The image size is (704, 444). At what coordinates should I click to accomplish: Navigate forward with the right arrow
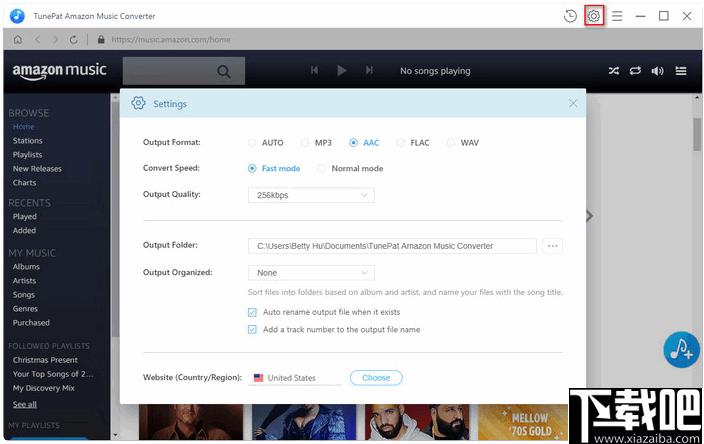click(55, 40)
